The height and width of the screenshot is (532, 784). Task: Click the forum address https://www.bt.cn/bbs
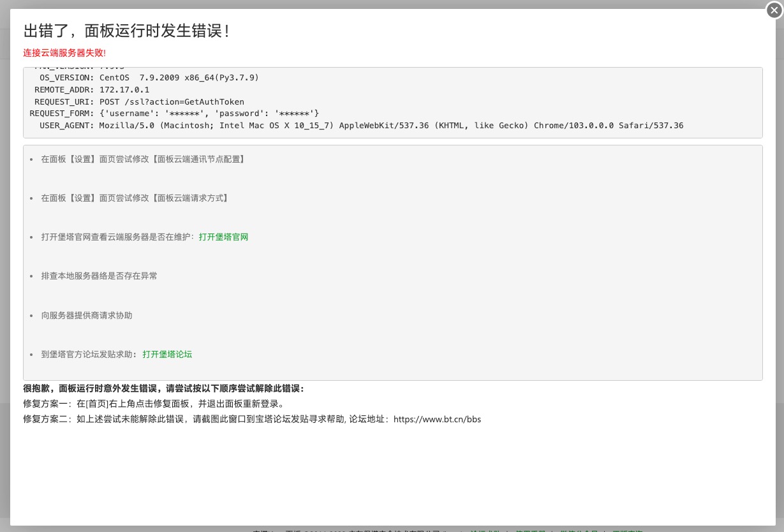tap(437, 419)
